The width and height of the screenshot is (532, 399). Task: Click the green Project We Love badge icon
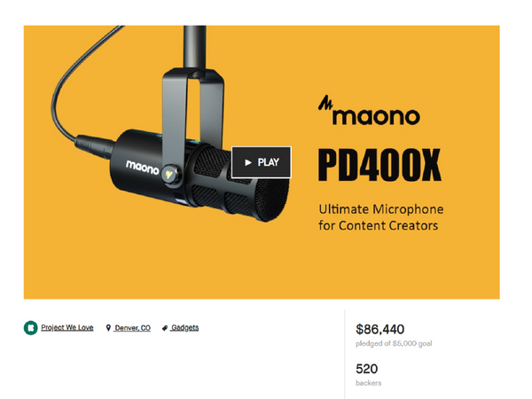click(x=30, y=328)
